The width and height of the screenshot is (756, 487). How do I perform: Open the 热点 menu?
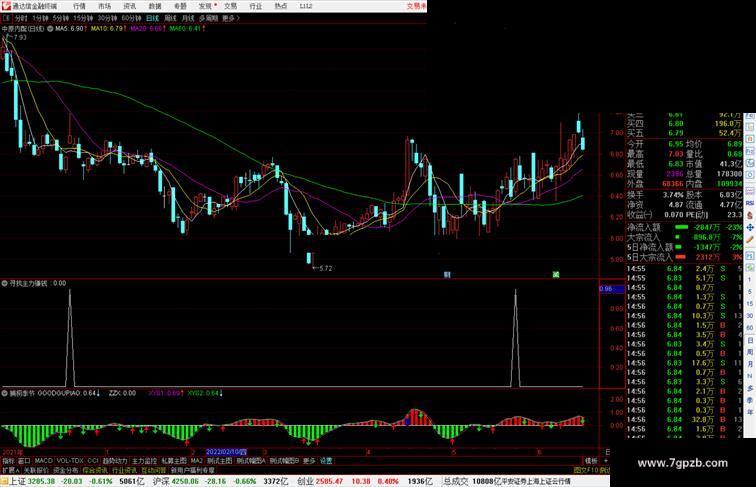coord(281,6)
